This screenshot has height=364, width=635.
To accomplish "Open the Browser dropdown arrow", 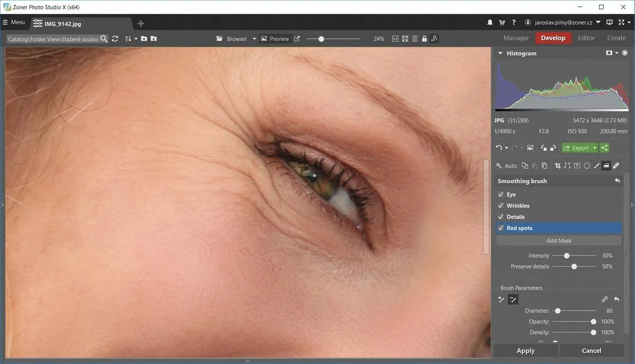I will 254,39.
